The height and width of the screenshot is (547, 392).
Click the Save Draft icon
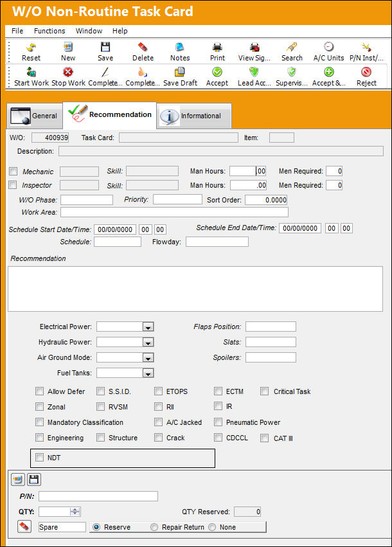click(x=180, y=72)
